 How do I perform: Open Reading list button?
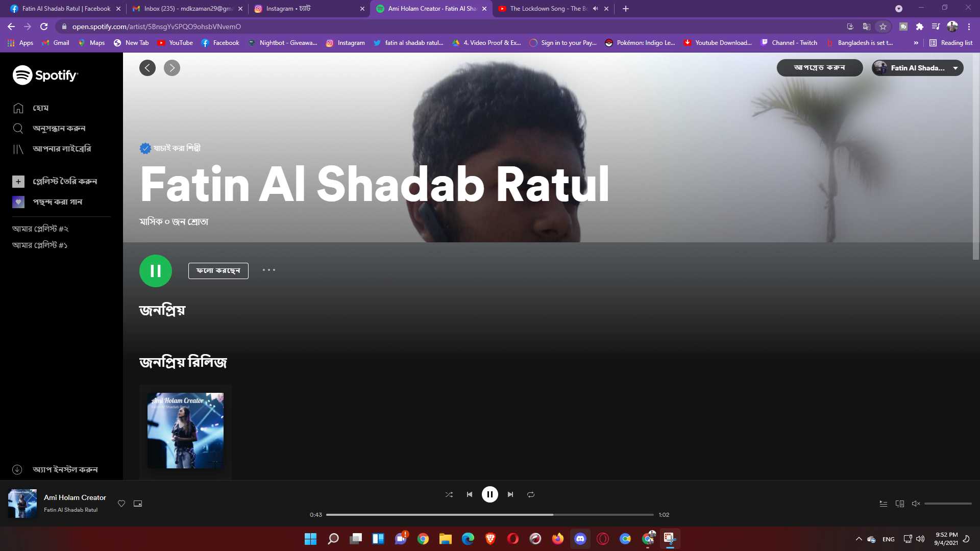pos(951,43)
